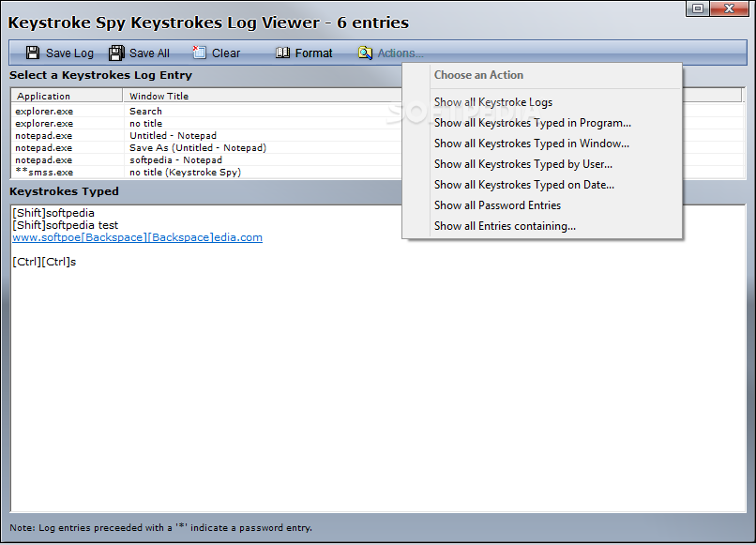The height and width of the screenshot is (545, 756).
Task: Open the Actions... dropdown label
Action: [x=401, y=53]
